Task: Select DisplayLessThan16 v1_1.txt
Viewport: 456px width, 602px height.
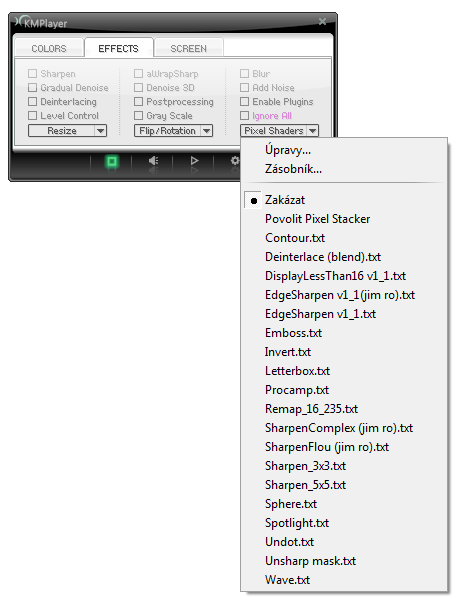Action: 344,276
